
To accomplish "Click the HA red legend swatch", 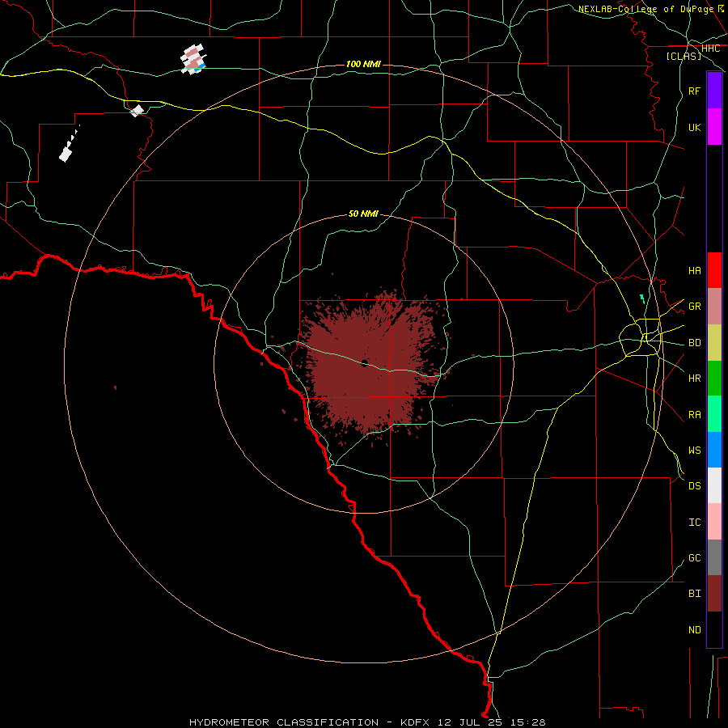I will (x=714, y=270).
